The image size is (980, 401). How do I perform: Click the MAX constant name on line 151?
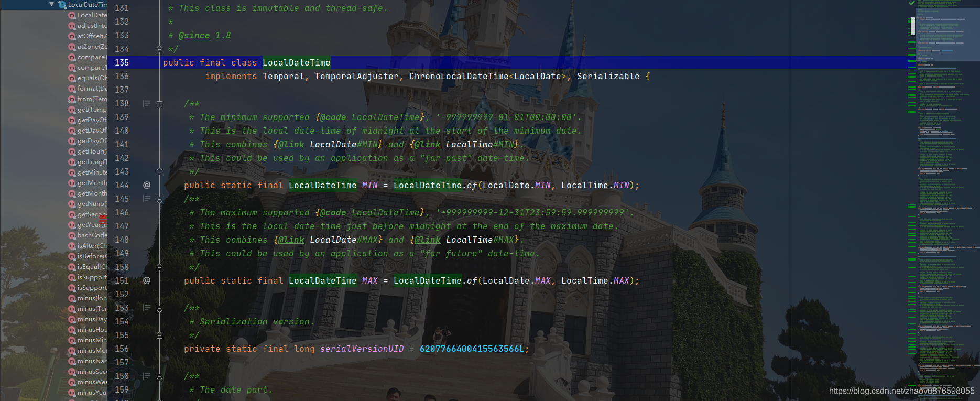pos(370,280)
